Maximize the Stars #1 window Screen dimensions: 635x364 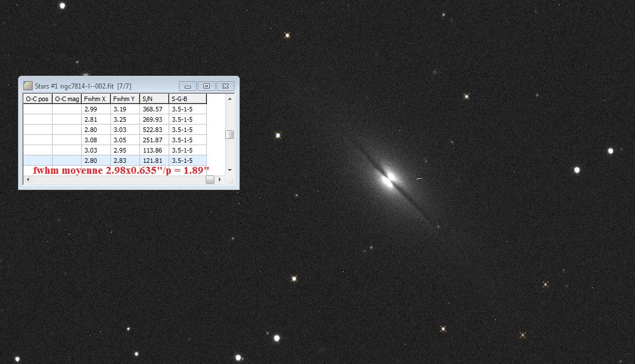(206, 86)
